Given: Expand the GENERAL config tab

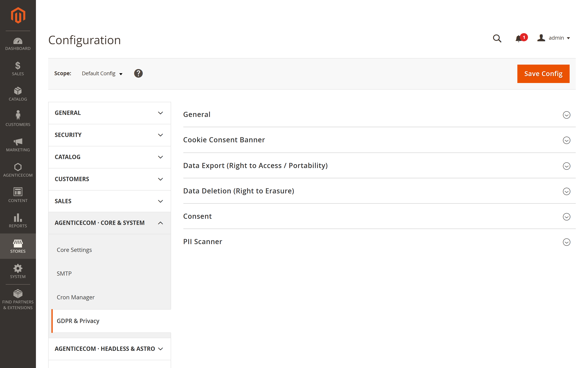Looking at the screenshot, I should pos(109,113).
